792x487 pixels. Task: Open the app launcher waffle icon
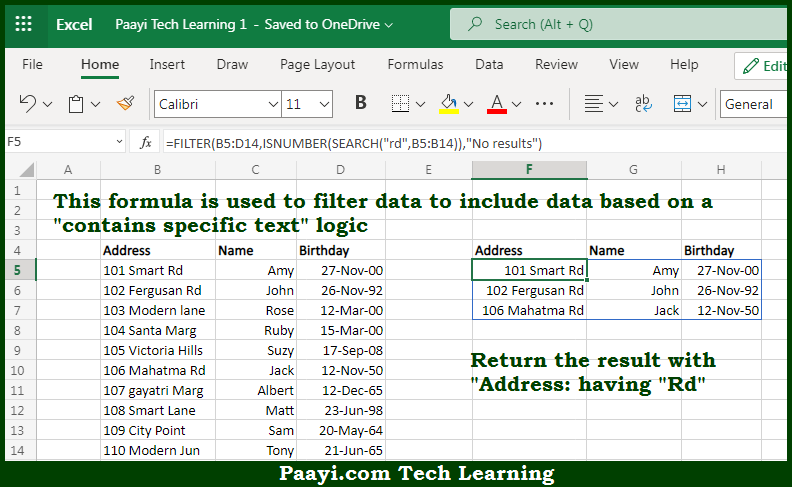pos(23,24)
